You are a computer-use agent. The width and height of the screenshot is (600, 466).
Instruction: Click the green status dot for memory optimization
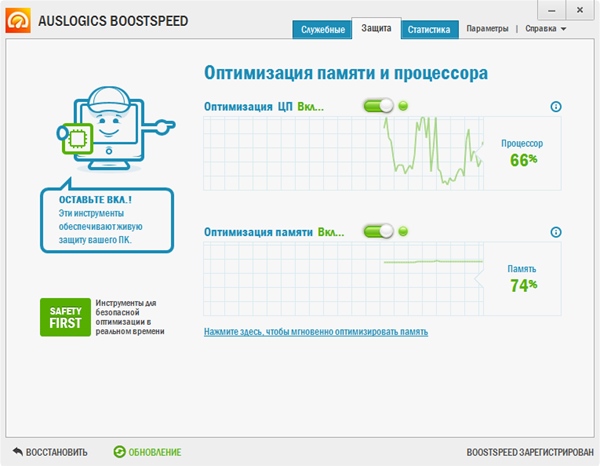[x=403, y=231]
